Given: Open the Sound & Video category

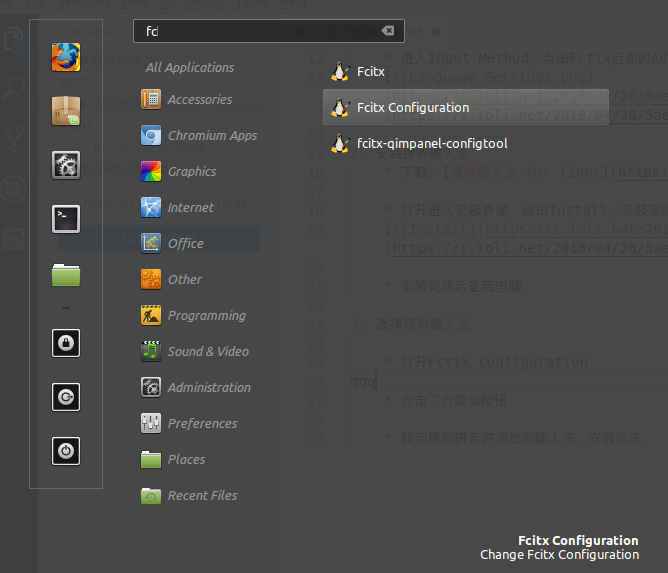Looking at the screenshot, I should [195, 351].
